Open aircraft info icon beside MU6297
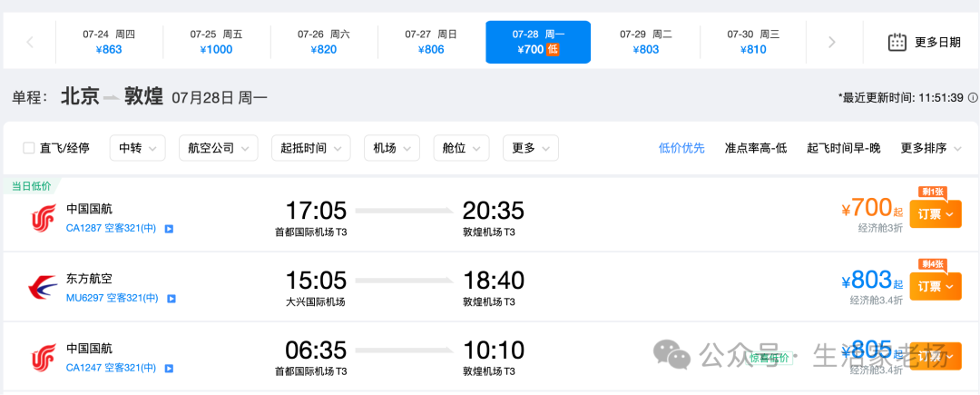The image size is (980, 395). pyautogui.click(x=171, y=299)
